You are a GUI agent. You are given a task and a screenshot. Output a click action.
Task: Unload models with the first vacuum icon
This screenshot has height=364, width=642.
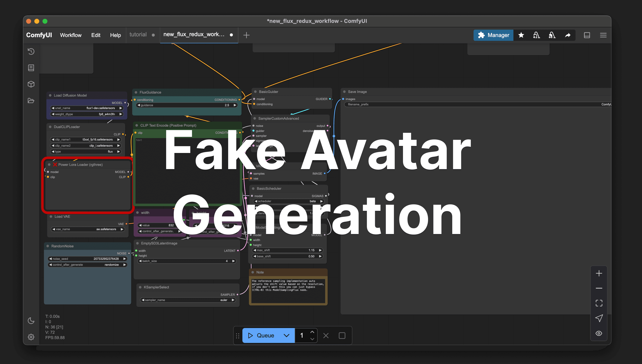(537, 35)
